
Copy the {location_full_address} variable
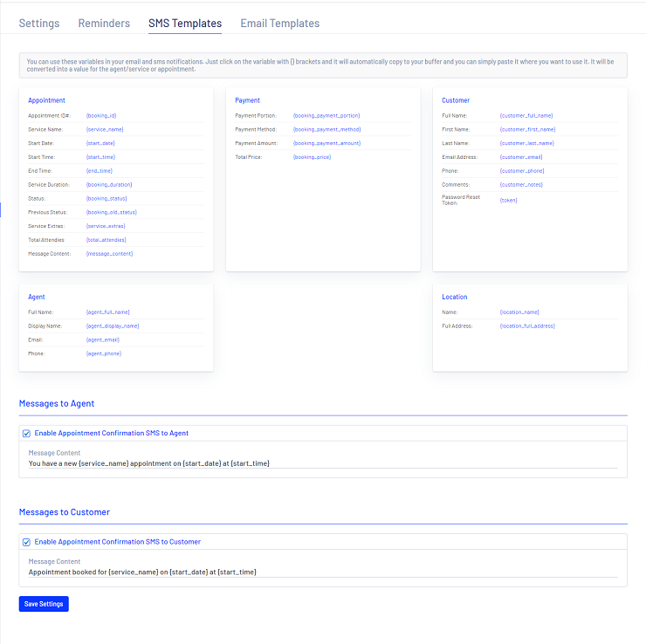tap(527, 325)
